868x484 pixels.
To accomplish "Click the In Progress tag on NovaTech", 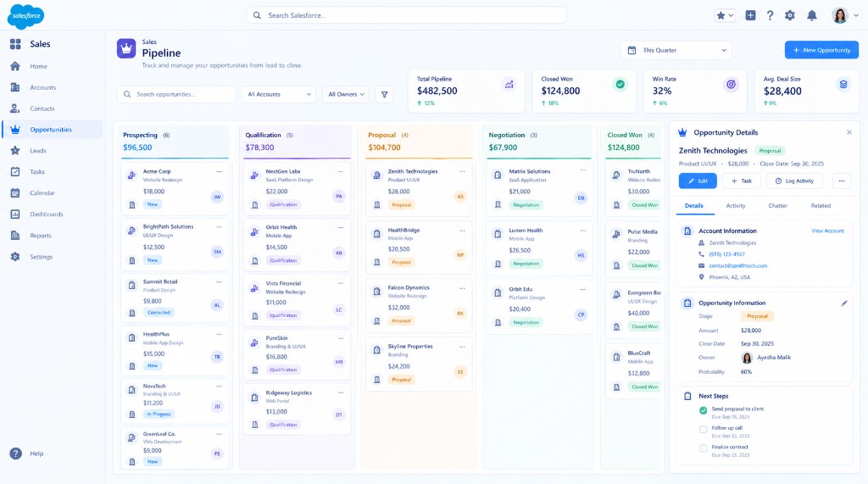I will pos(159,414).
